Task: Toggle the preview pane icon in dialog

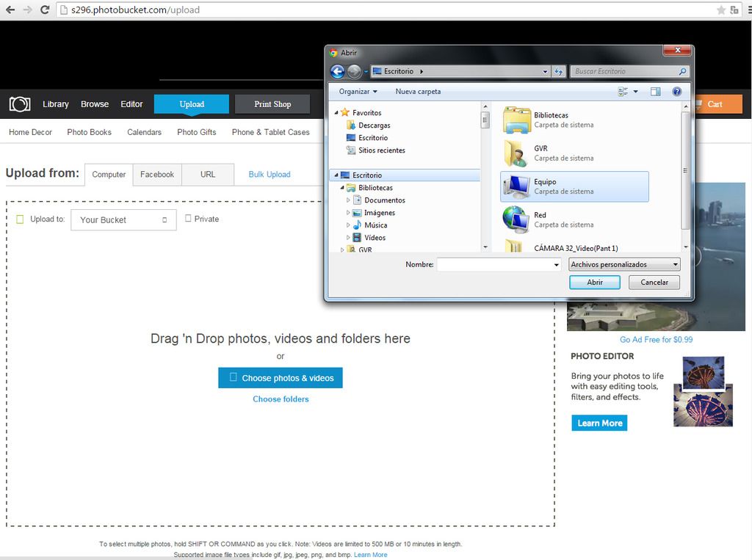Action: [x=656, y=92]
